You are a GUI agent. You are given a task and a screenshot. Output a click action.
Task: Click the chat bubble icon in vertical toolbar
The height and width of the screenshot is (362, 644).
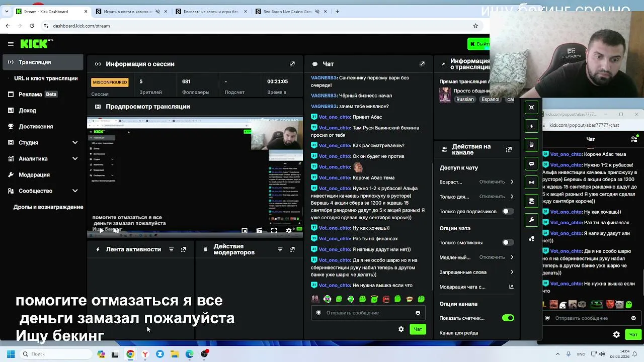click(532, 164)
